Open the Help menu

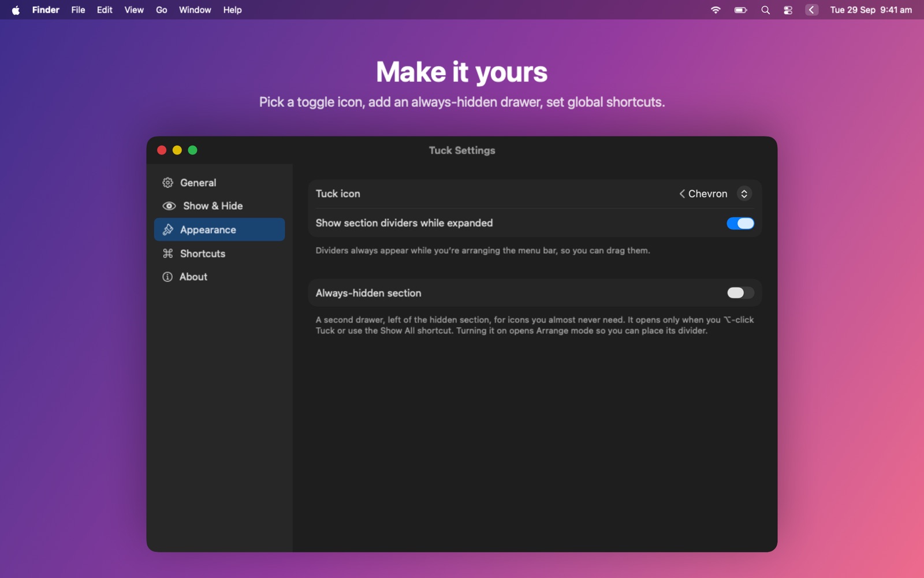[x=232, y=10]
